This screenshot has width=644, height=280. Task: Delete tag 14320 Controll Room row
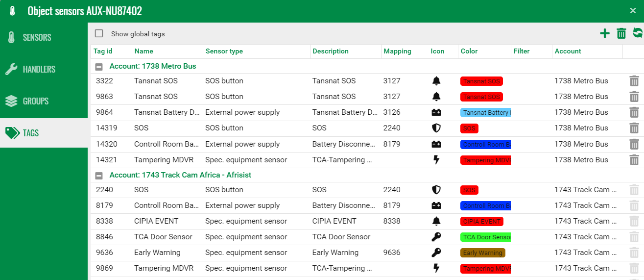(x=634, y=144)
